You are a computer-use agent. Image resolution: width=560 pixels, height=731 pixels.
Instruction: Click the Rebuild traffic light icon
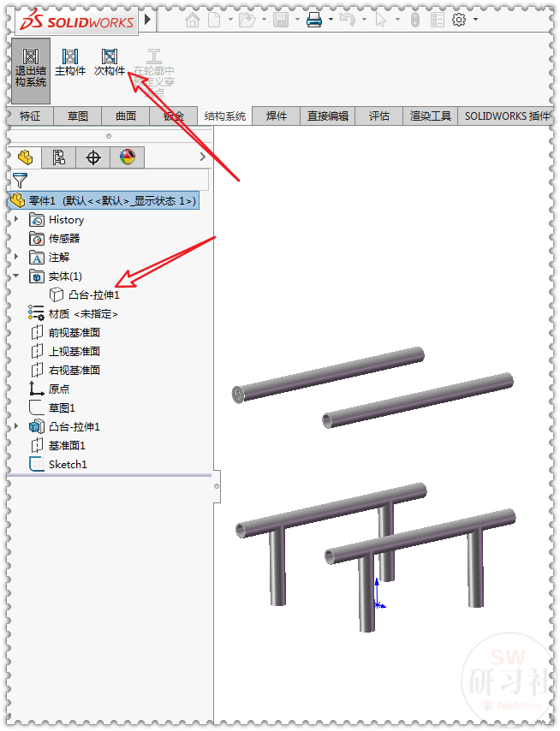415,20
